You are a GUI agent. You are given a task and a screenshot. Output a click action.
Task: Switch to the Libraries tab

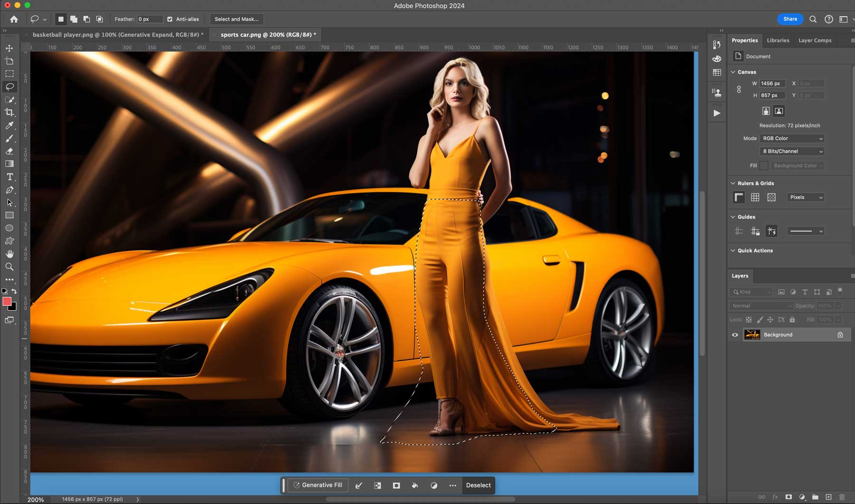(x=778, y=40)
